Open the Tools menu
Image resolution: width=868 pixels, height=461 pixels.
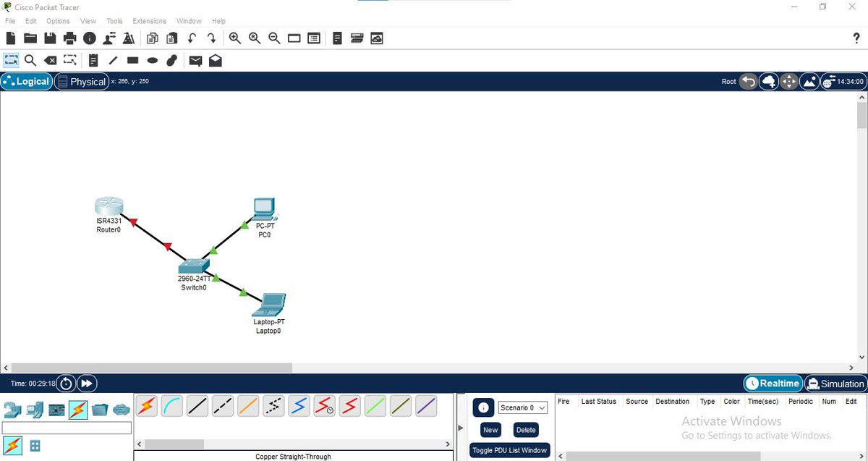tap(114, 21)
